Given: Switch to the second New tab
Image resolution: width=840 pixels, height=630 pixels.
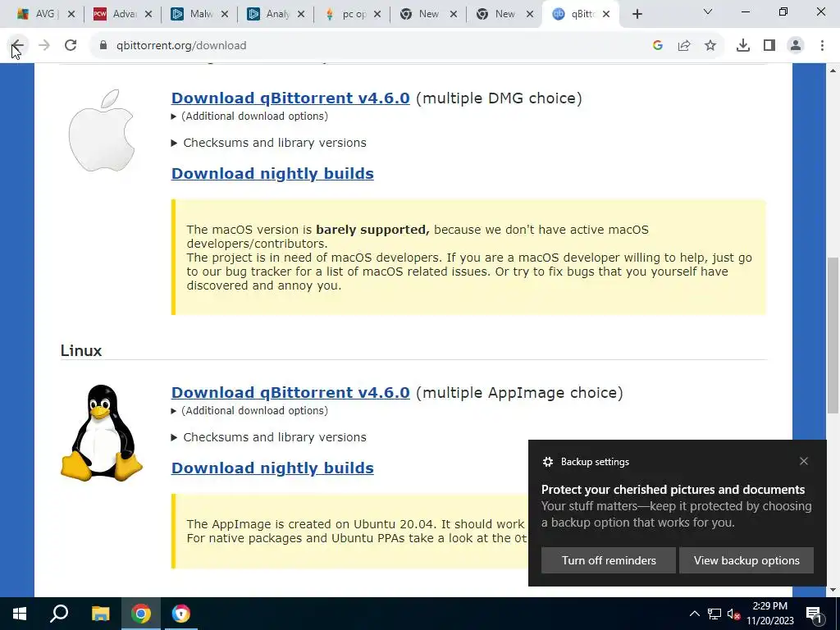Looking at the screenshot, I should pyautogui.click(x=504, y=15).
